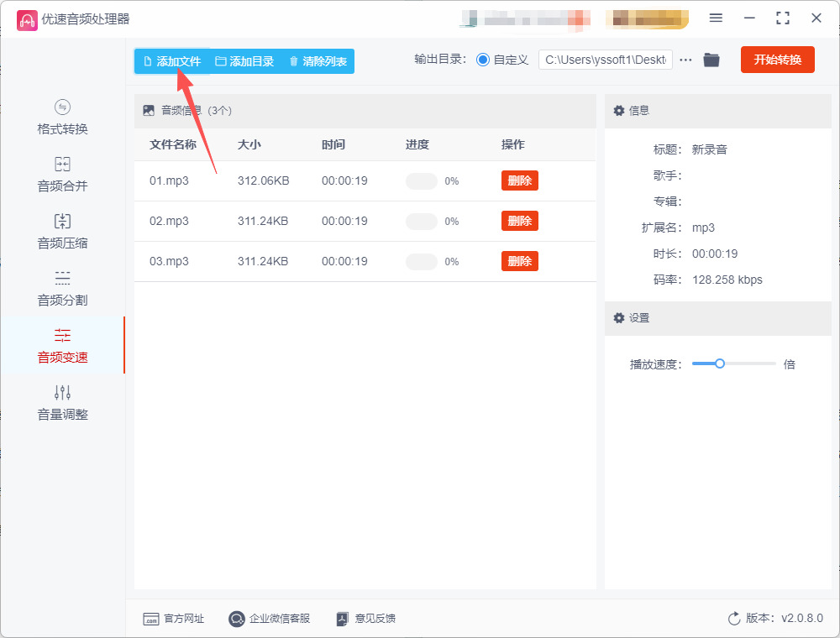Image resolution: width=840 pixels, height=638 pixels.
Task: Select the 音频变速 speed change tool
Action: coord(62,346)
